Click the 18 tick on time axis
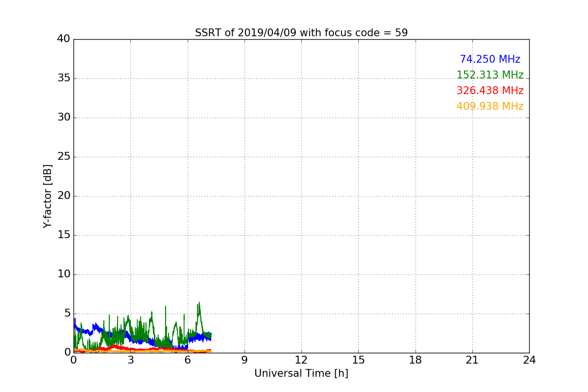 click(x=416, y=360)
